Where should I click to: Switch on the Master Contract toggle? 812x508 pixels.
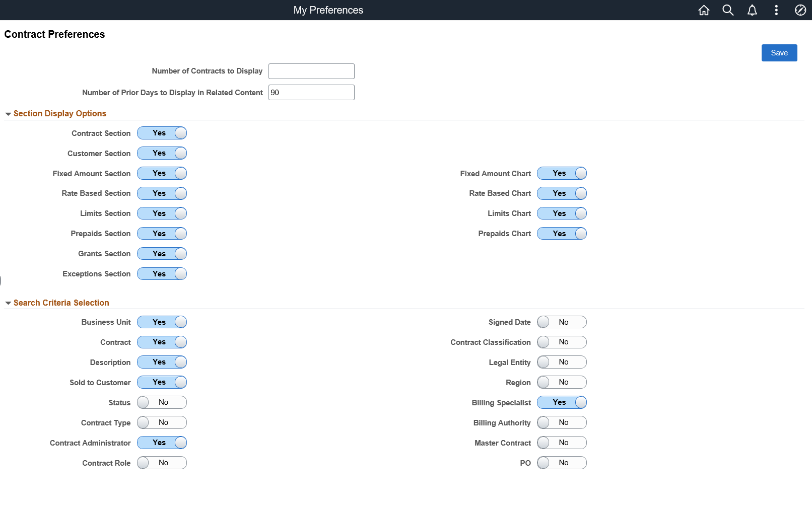coord(562,443)
